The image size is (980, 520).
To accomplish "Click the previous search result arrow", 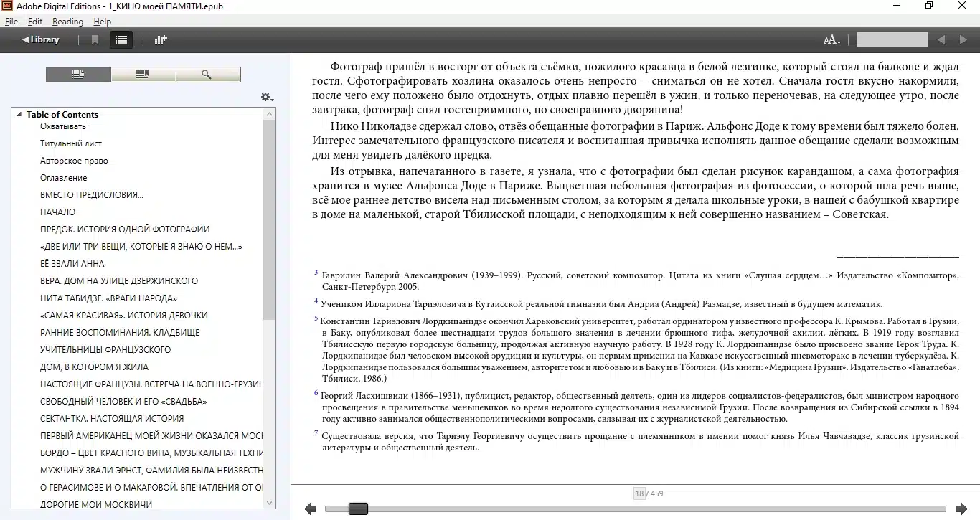I will pos(941,40).
